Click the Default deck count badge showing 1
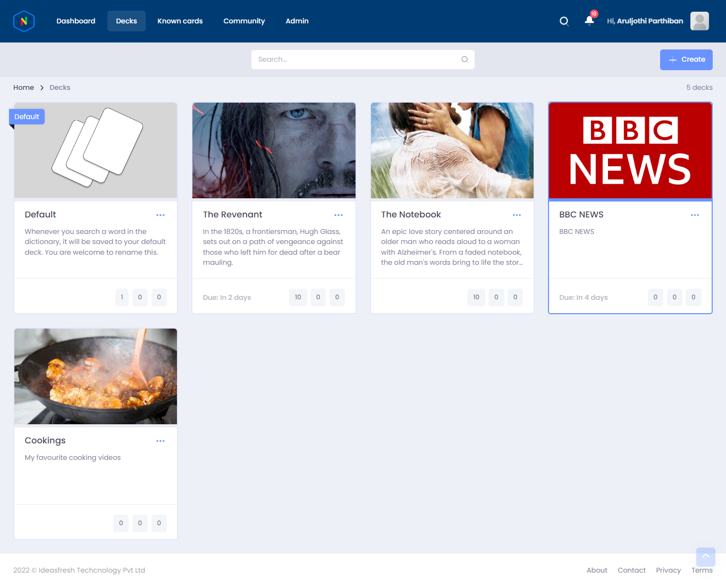 pos(122,297)
